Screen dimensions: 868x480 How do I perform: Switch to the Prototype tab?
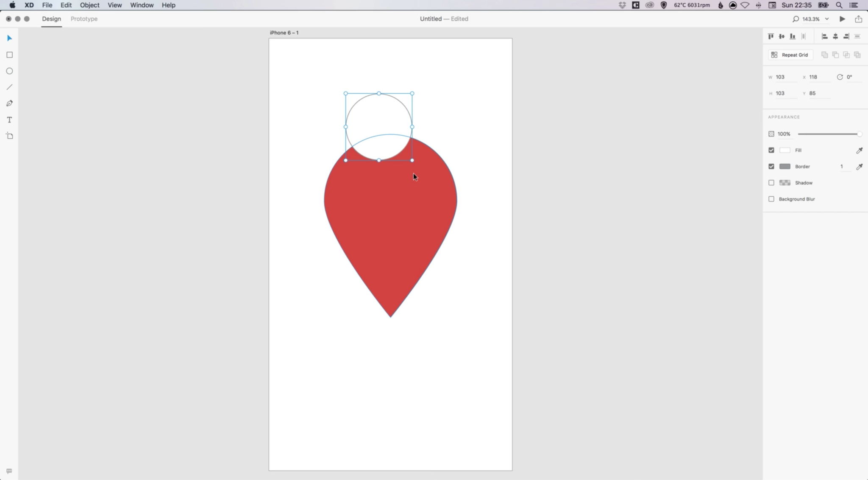tap(83, 19)
